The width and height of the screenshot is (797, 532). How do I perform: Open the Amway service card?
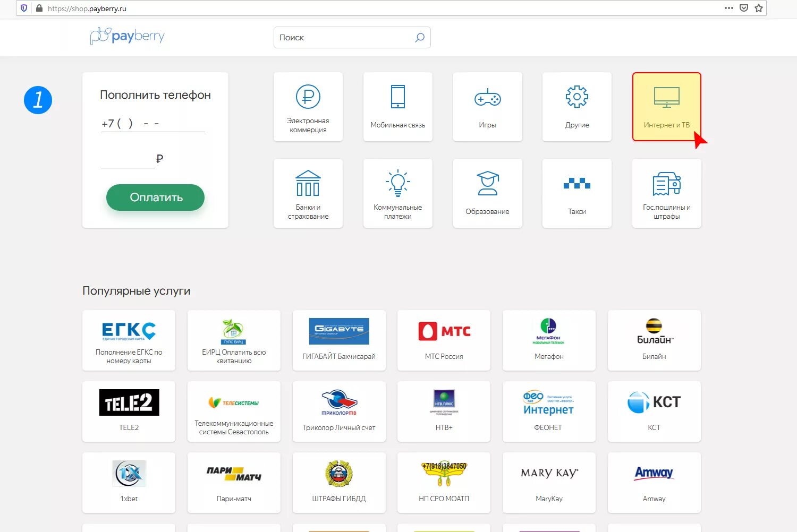(654, 483)
